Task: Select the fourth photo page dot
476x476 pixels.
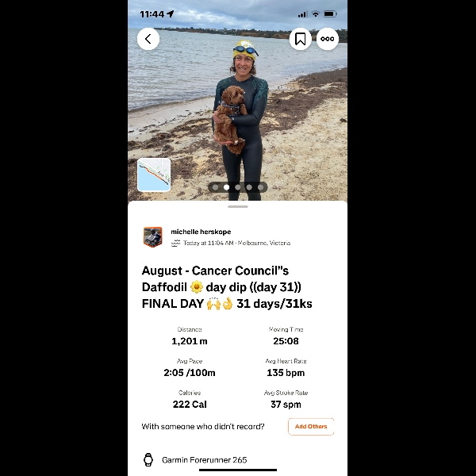Action: click(x=249, y=187)
